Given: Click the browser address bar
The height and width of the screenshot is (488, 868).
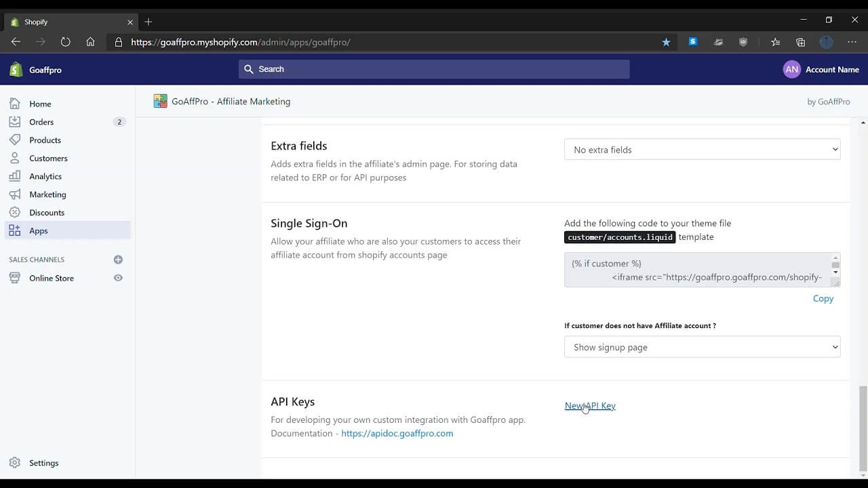Looking at the screenshot, I should click(x=393, y=42).
